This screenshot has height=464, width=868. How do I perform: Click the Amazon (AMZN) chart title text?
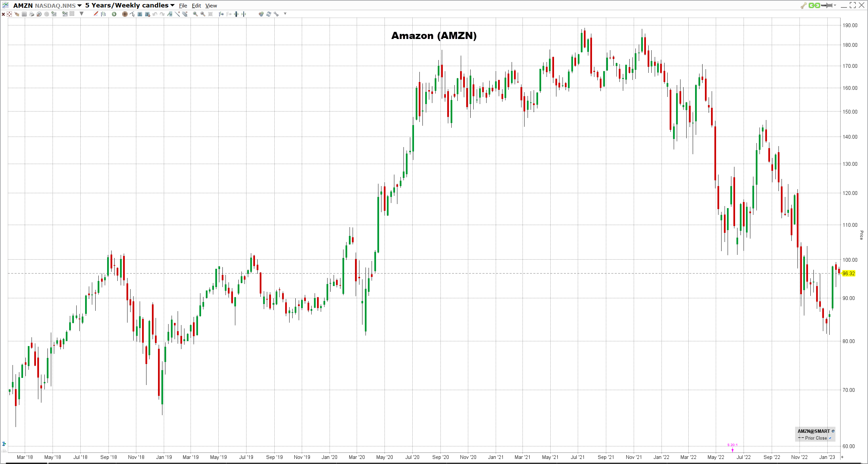tap(434, 36)
